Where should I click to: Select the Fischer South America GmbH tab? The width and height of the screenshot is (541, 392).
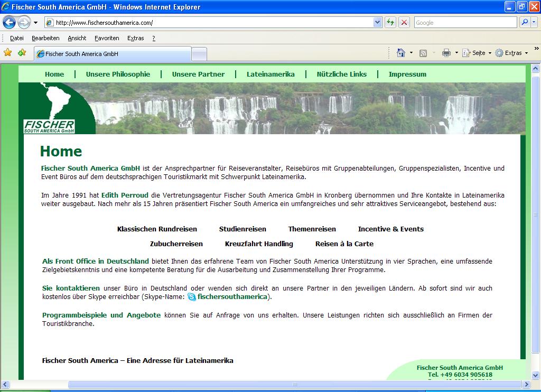click(113, 54)
